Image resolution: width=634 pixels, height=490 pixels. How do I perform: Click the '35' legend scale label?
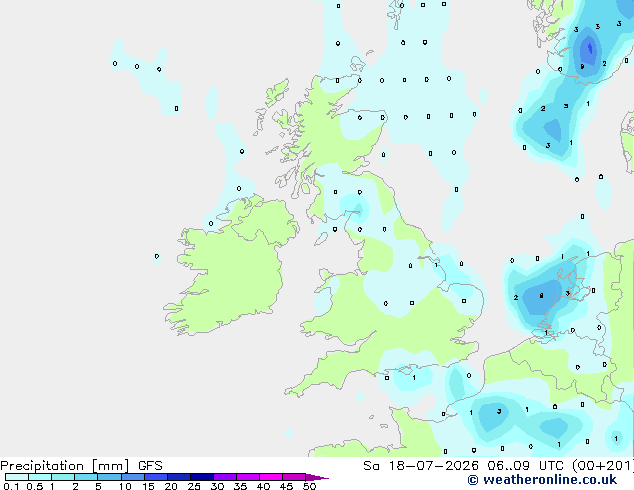pyautogui.click(x=240, y=486)
